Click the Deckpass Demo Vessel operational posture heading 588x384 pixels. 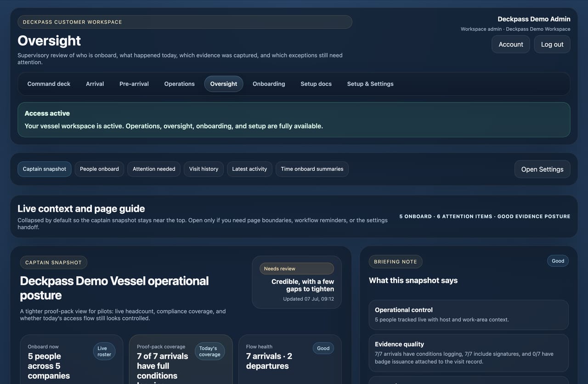click(114, 288)
